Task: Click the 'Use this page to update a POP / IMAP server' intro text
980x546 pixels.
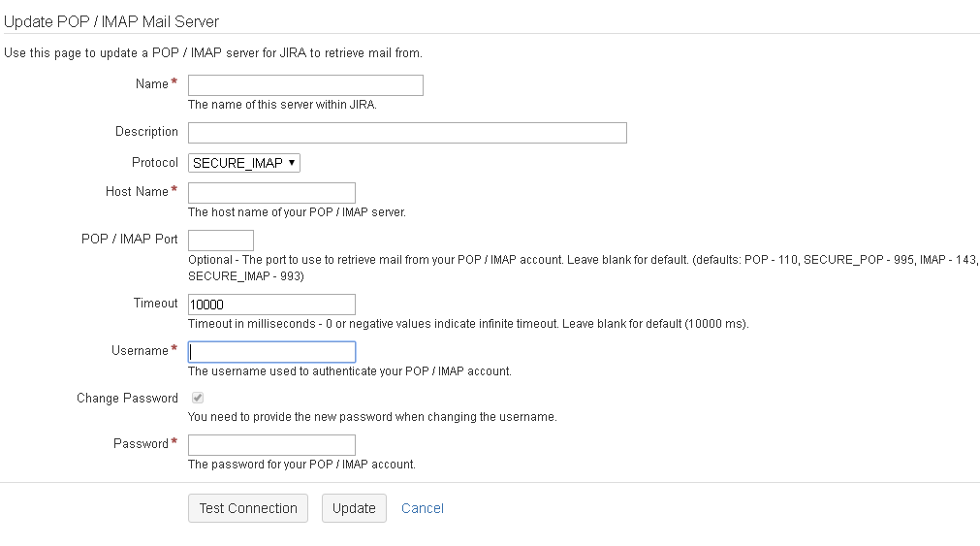Action: click(213, 53)
